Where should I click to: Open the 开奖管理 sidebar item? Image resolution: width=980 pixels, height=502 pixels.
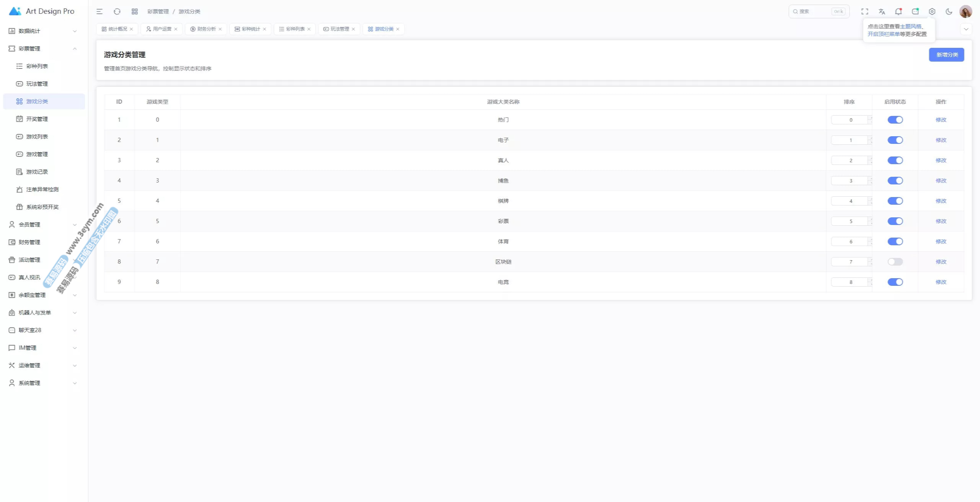point(37,119)
